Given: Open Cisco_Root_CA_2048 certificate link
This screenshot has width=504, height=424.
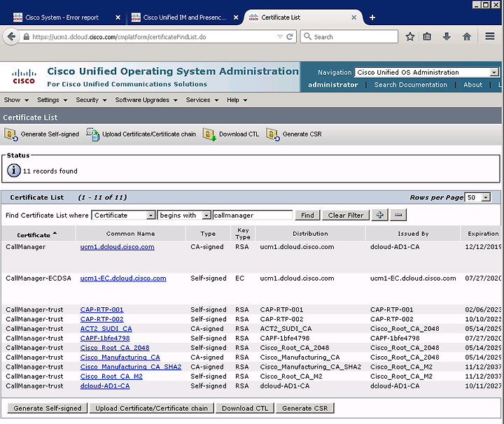Looking at the screenshot, I should [x=115, y=348].
